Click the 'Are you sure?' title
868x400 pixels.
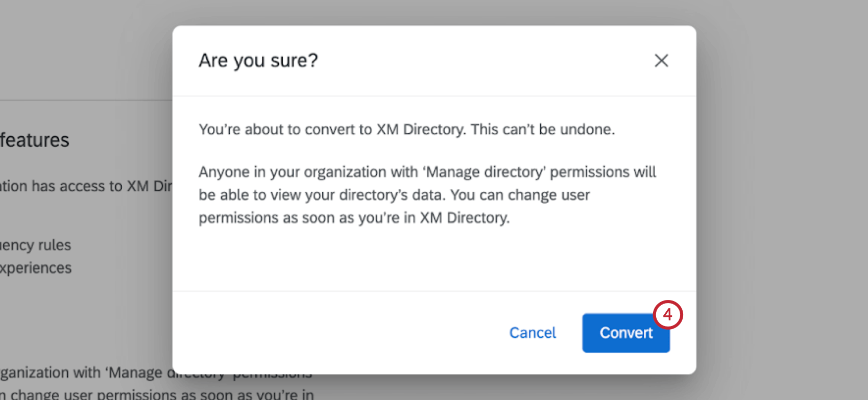[258, 61]
